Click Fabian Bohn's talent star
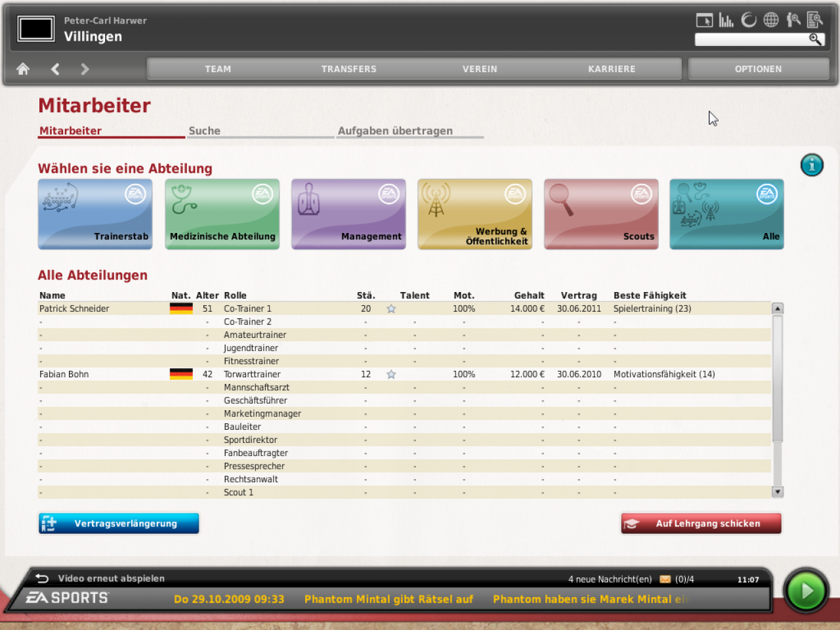The width and height of the screenshot is (840, 630). (391, 374)
